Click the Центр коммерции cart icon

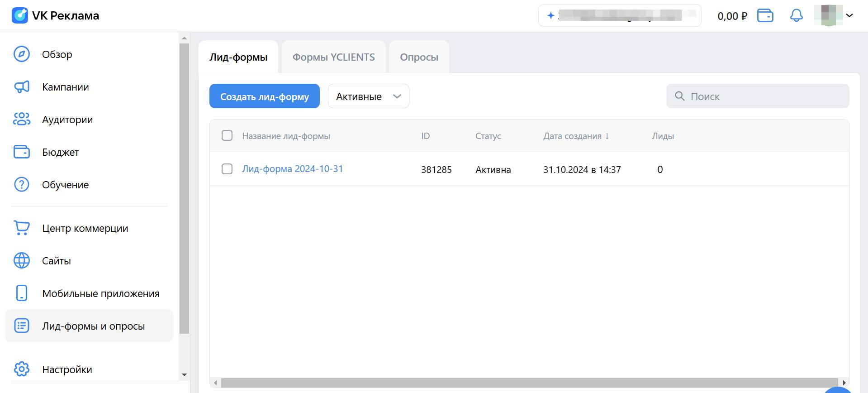[x=22, y=228]
